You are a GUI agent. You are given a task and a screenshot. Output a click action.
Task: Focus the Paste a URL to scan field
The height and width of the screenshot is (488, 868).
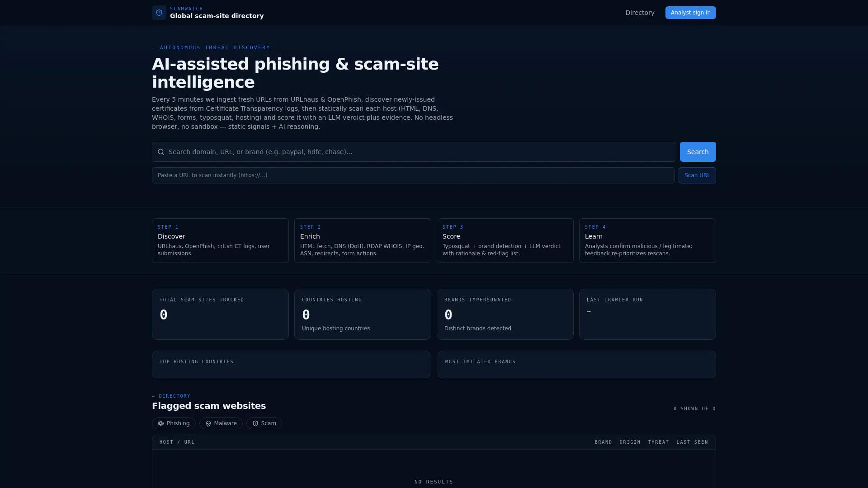coord(413,175)
